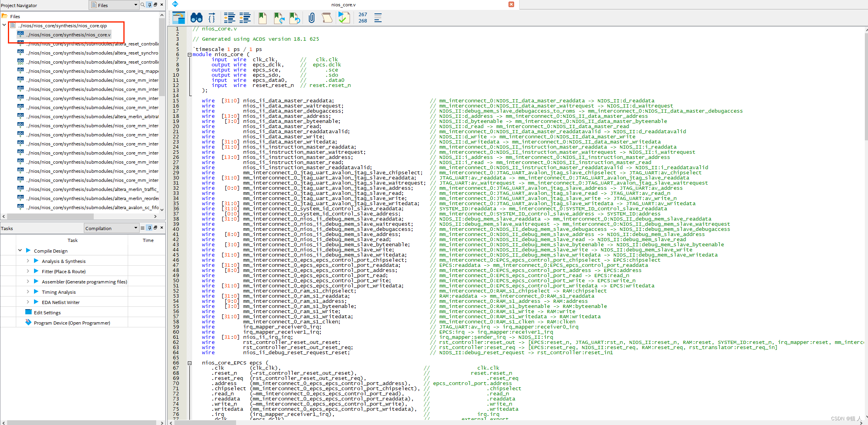
Task: Float the Project Navigator panel
Action: coord(155,5)
